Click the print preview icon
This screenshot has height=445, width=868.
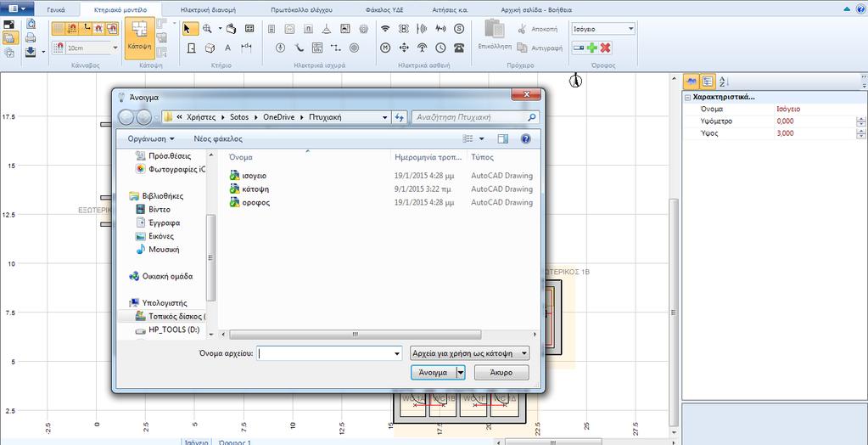pyautogui.click(x=30, y=24)
